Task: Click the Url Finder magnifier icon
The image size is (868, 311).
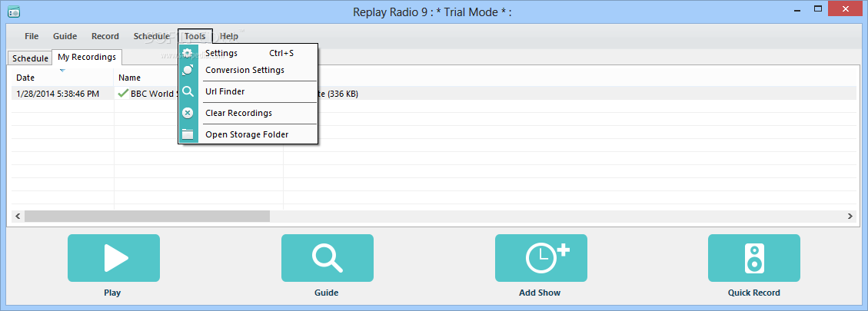Action: click(188, 91)
